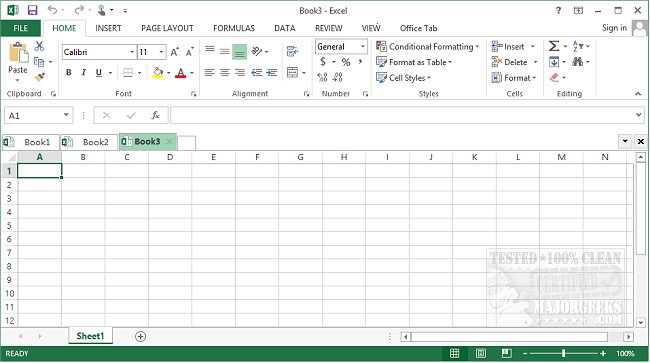Screen dimensions: 650x363
Task: Toggle Underline formatting
Action: click(x=99, y=73)
